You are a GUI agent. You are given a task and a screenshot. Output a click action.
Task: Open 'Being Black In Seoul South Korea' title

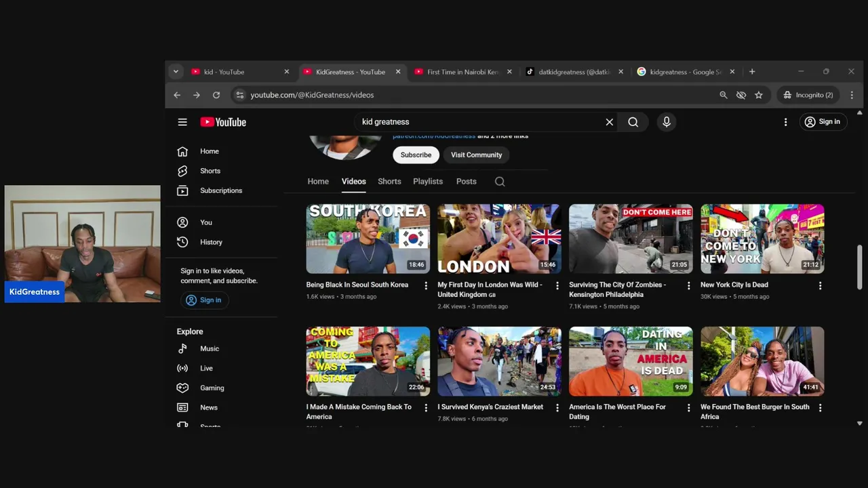[x=357, y=285]
